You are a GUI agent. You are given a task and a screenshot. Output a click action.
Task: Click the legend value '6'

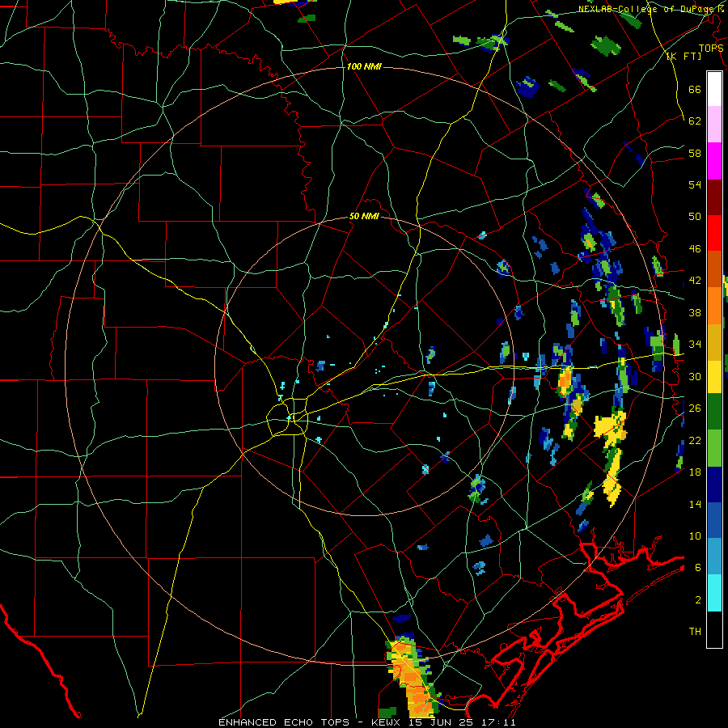[x=698, y=568]
